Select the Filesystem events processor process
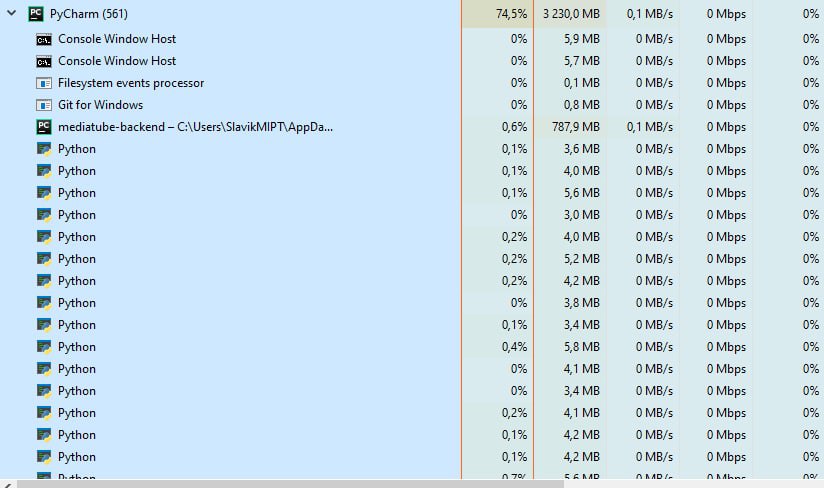 tap(131, 83)
